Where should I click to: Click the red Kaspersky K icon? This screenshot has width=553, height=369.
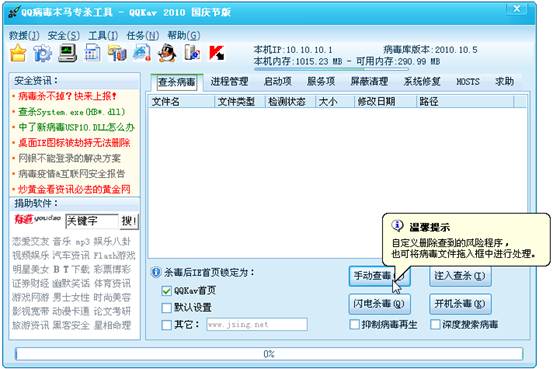tap(217, 53)
